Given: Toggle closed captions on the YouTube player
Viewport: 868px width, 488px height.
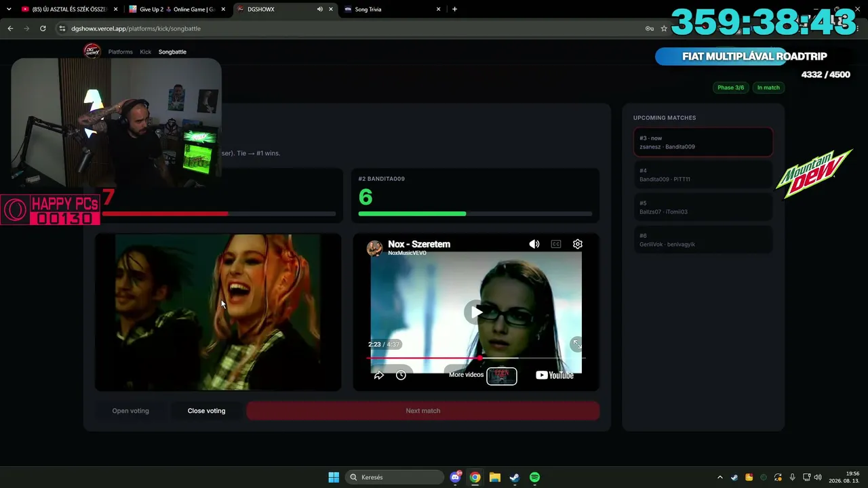Looking at the screenshot, I should pos(556,244).
